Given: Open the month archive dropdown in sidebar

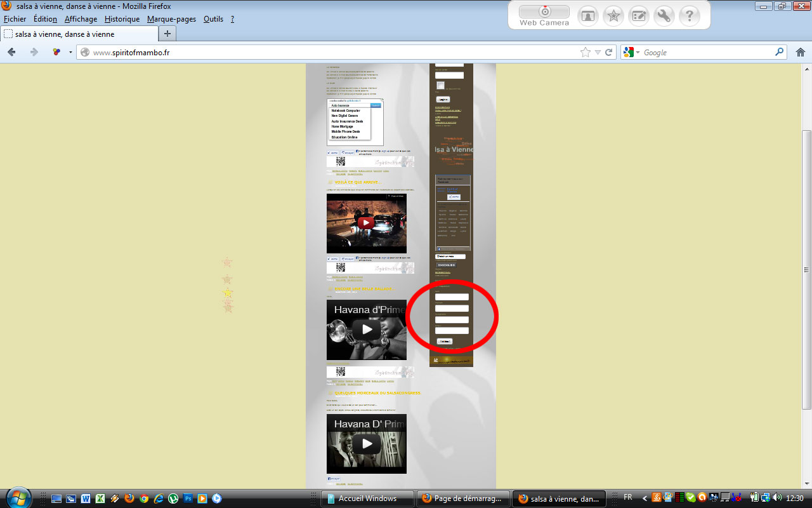Looking at the screenshot, I should 450,257.
